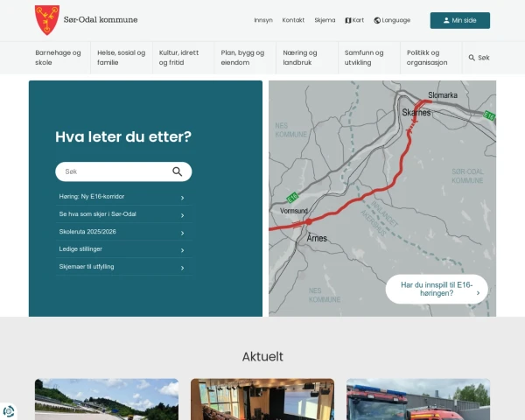Open the Kart map link
Image resolution: width=525 pixels, height=420 pixels.
point(354,20)
